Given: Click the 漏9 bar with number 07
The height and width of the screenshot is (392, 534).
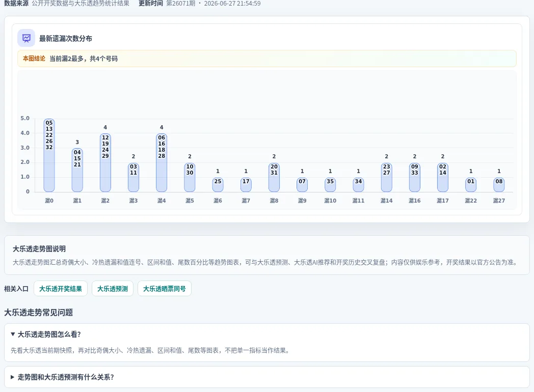Looking at the screenshot, I should [x=302, y=185].
